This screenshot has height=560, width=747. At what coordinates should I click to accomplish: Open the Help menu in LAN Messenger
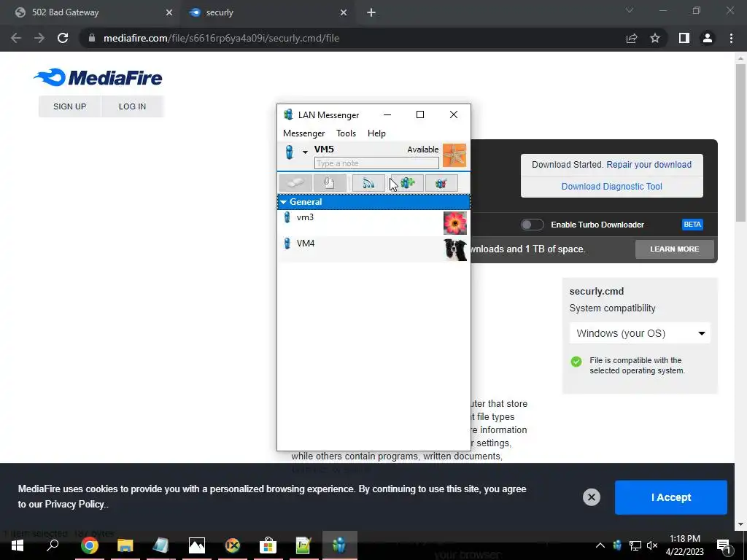pos(376,133)
